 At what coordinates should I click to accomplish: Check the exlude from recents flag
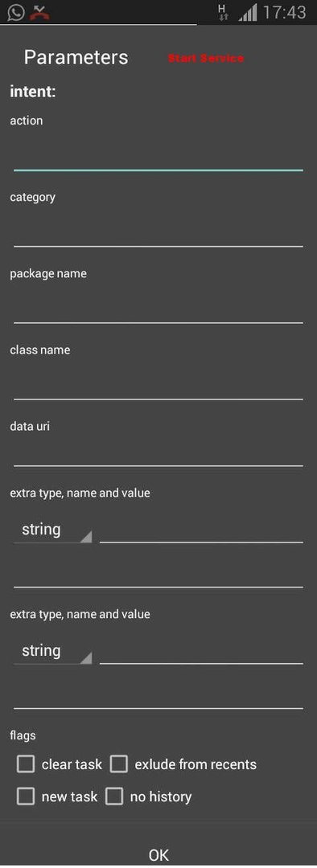pos(118,764)
